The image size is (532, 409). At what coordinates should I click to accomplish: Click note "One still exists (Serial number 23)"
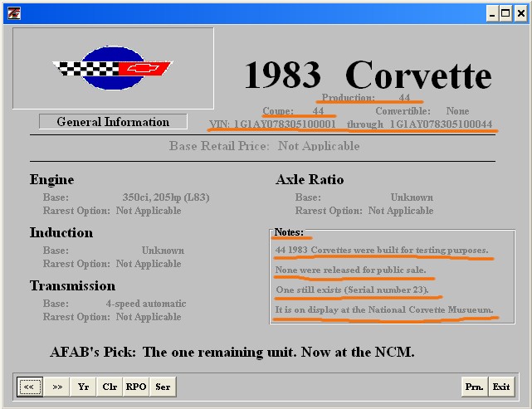352,290
